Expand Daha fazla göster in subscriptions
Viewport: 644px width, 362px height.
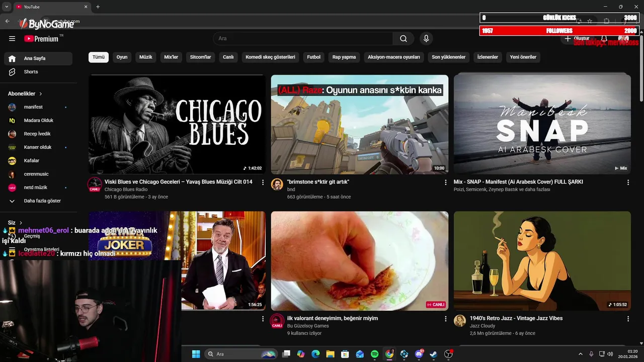[x=38, y=201]
